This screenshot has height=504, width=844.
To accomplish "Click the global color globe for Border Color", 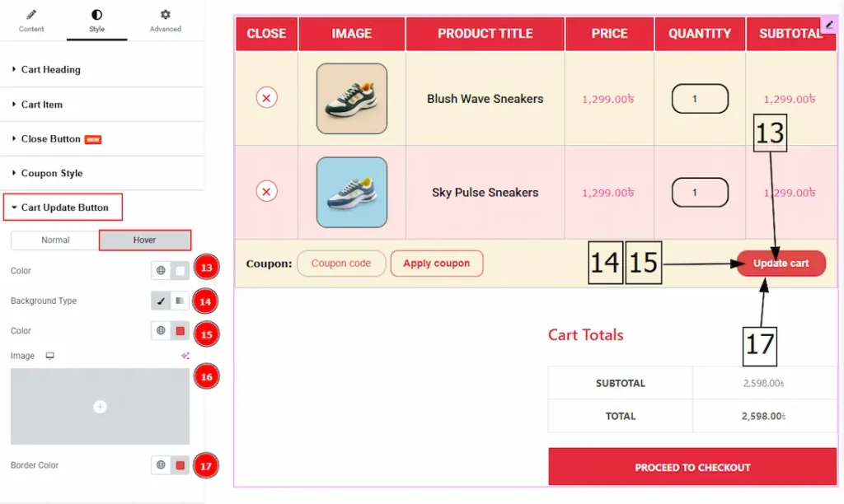I will [161, 465].
